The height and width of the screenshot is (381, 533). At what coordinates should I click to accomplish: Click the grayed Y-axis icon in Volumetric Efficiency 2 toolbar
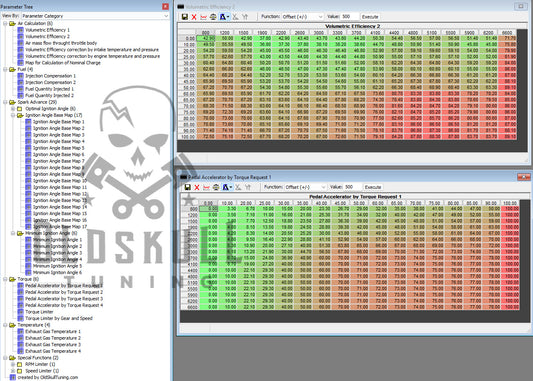tap(245, 17)
